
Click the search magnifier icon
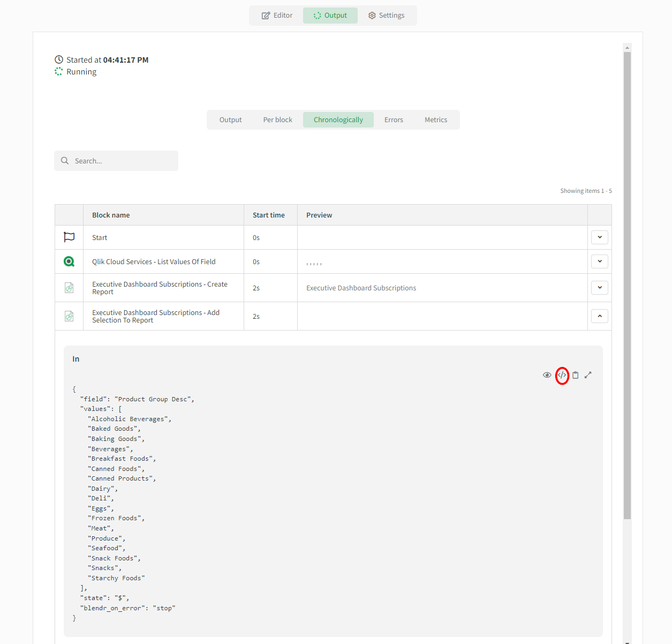tap(65, 161)
